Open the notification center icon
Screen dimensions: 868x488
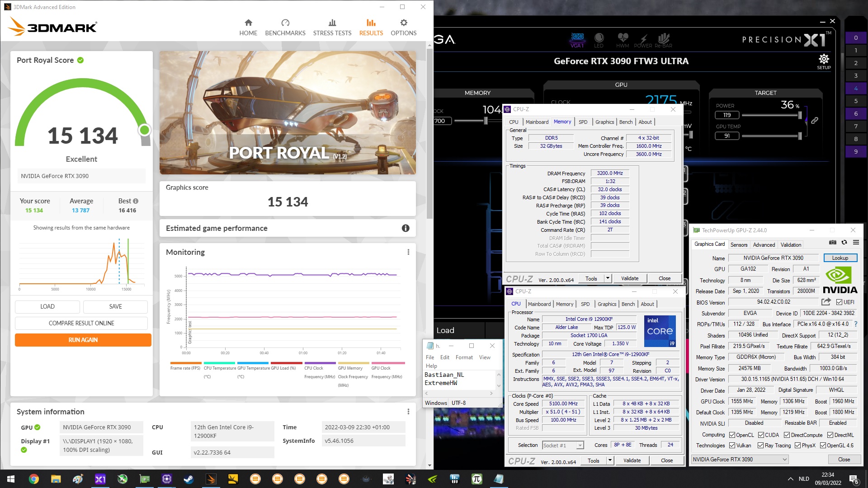click(854, 479)
